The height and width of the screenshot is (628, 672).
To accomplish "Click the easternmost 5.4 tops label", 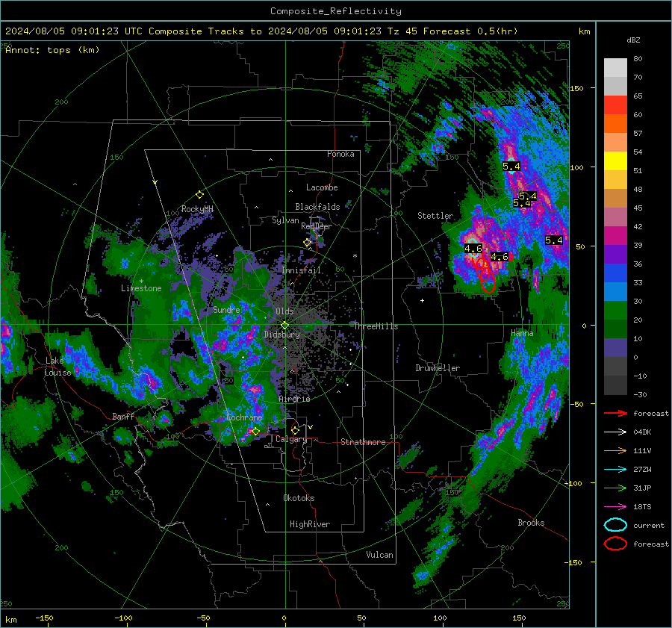I will 554,240.
